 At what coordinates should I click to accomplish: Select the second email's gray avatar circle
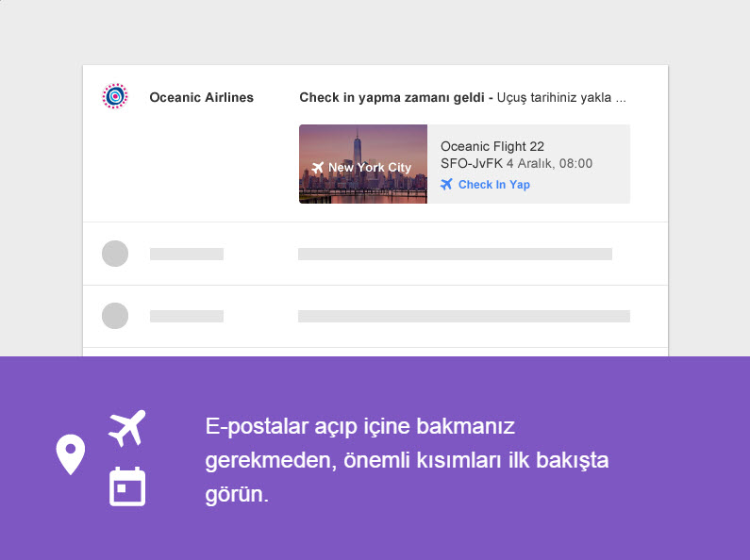pyautogui.click(x=115, y=254)
